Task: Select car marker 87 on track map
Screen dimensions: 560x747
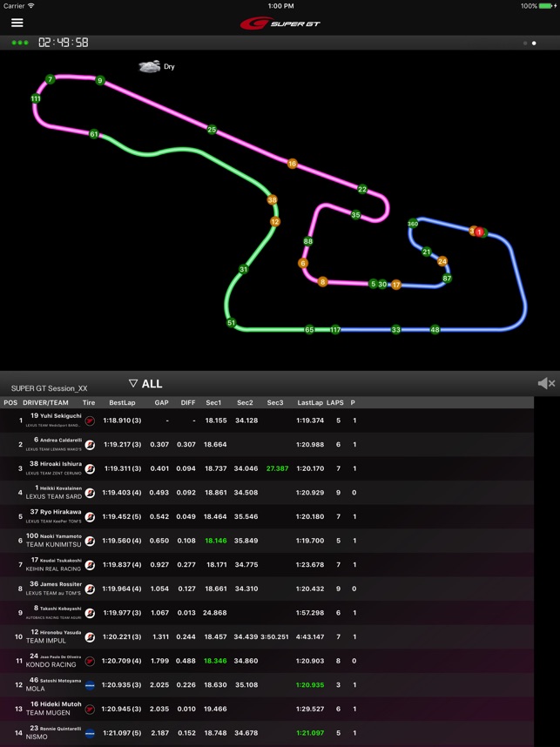Action: pos(447,279)
